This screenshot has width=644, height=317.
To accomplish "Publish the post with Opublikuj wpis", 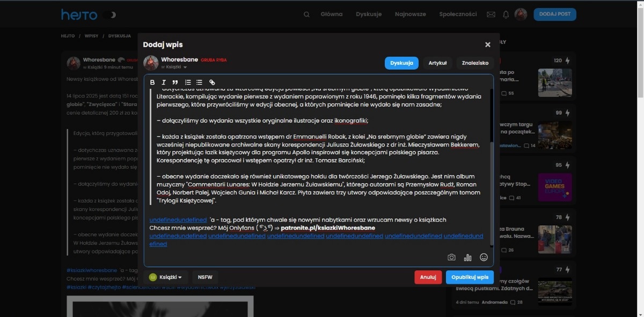I will point(470,277).
